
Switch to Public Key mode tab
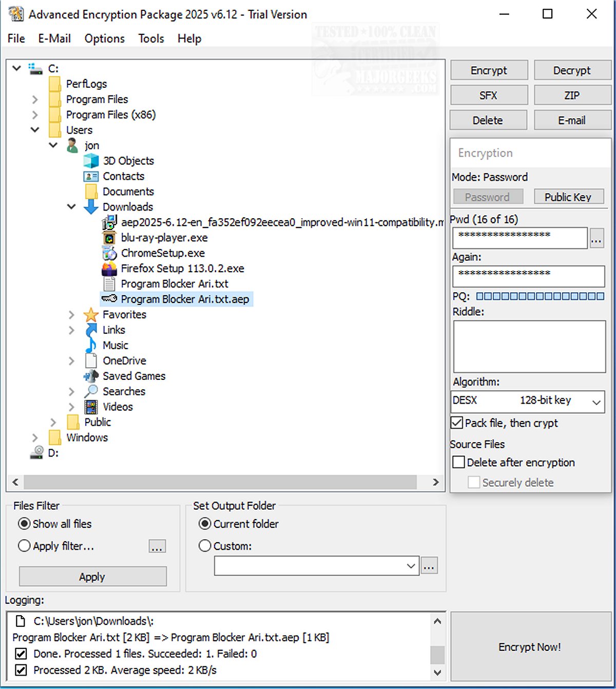click(568, 197)
